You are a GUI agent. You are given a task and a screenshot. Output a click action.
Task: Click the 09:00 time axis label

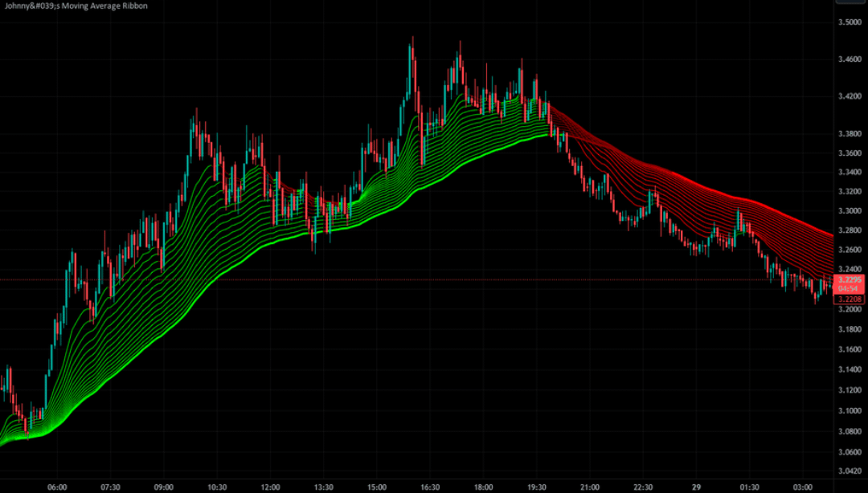(164, 487)
